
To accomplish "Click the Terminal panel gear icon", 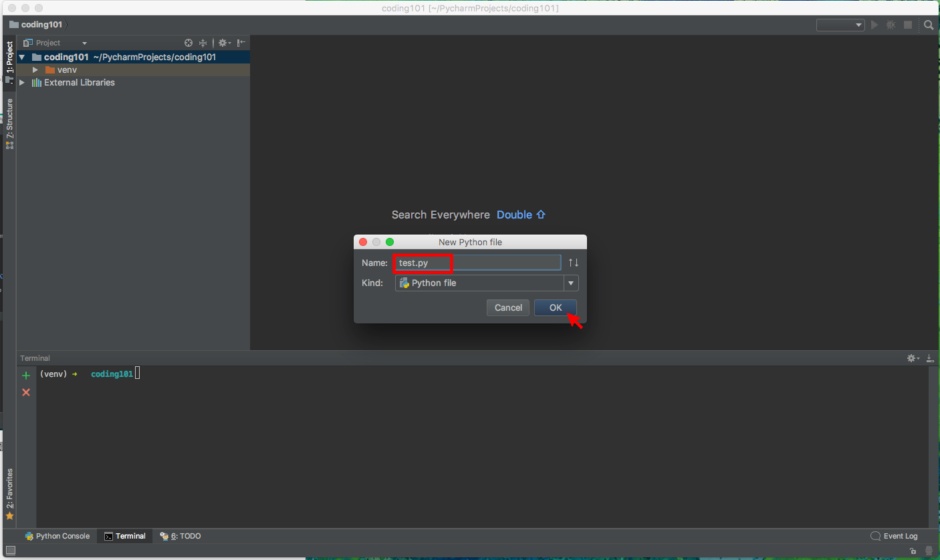I will (x=911, y=359).
